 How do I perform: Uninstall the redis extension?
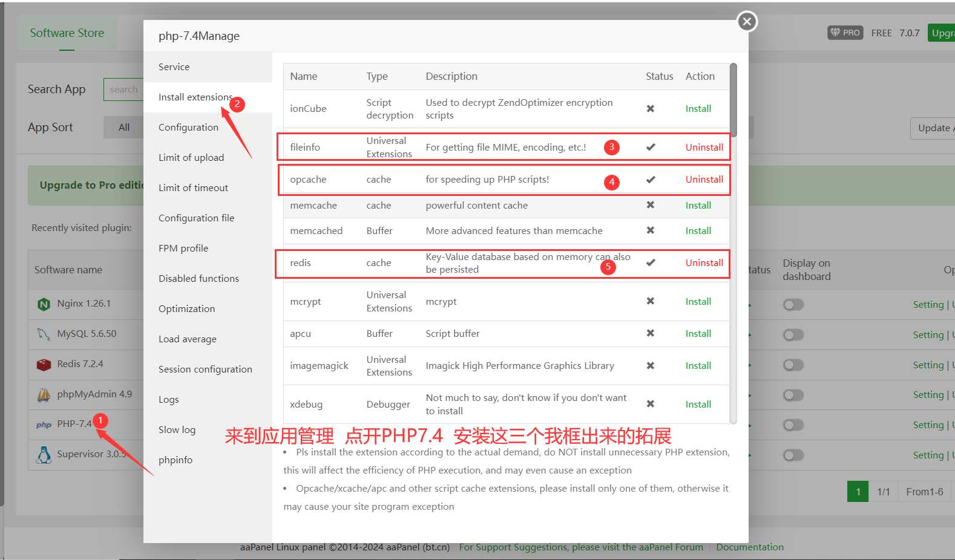[704, 263]
